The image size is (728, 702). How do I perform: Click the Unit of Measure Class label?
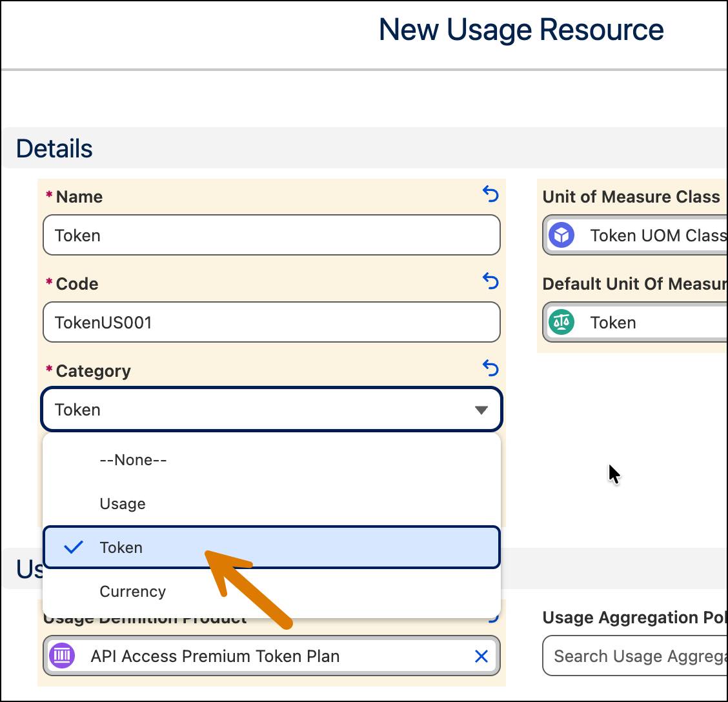[631, 197]
